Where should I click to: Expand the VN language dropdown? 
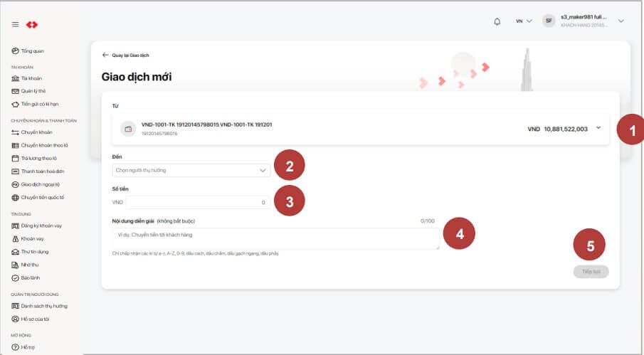pyautogui.click(x=524, y=21)
